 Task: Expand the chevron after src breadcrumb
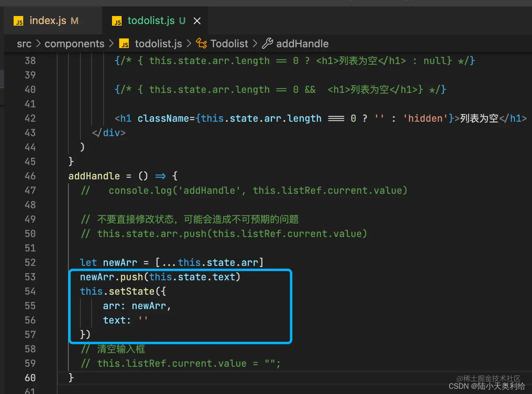pos(38,43)
